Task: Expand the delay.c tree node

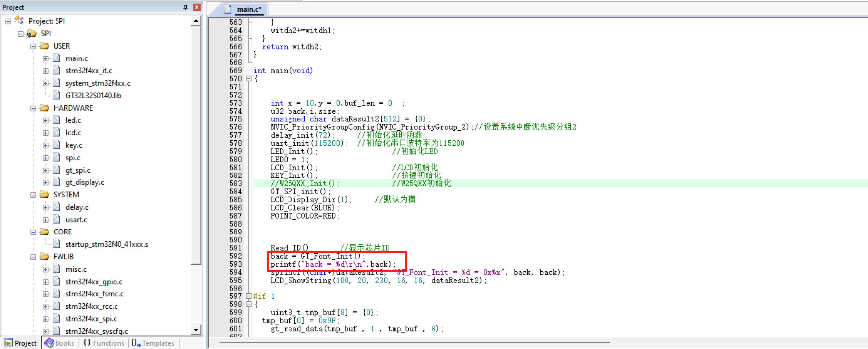Action: (x=46, y=207)
